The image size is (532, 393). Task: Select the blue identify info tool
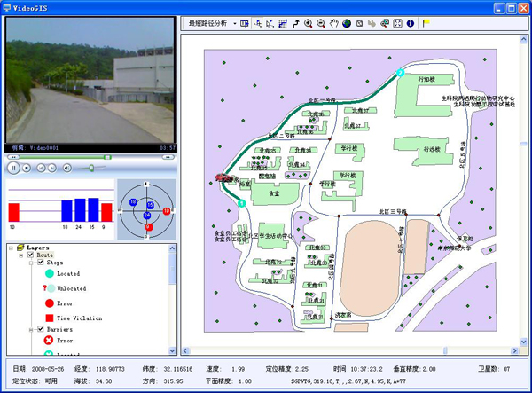[x=411, y=23]
